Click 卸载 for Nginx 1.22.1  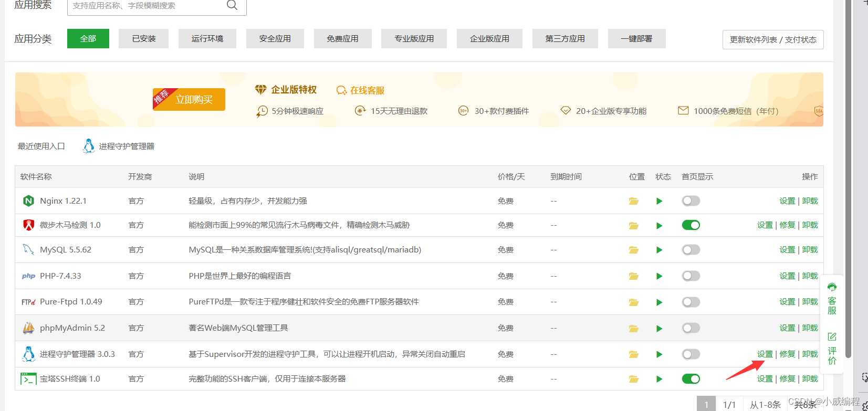810,201
